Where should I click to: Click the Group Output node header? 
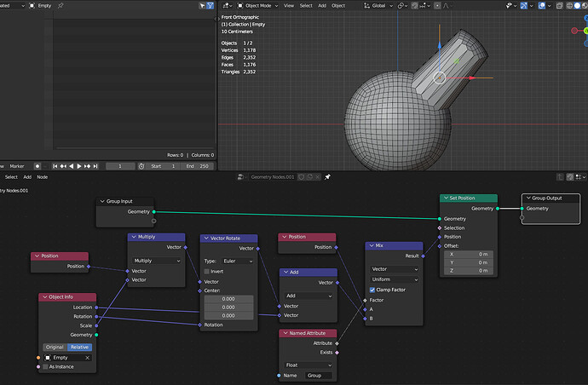551,198
